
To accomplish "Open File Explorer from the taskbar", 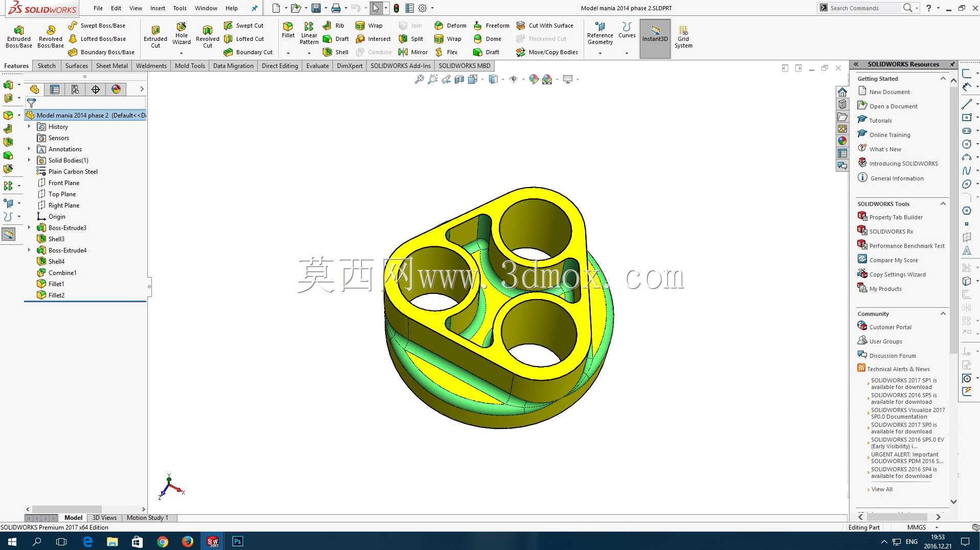I will click(x=113, y=541).
